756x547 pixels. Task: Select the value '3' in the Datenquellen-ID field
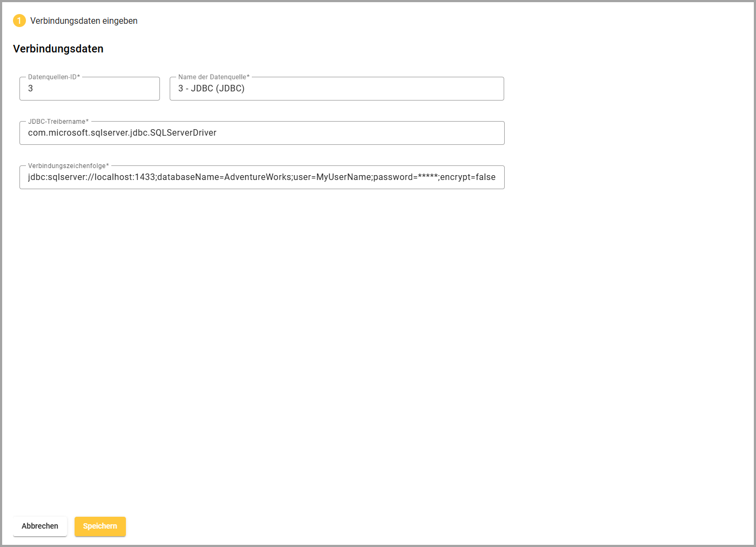click(x=31, y=89)
